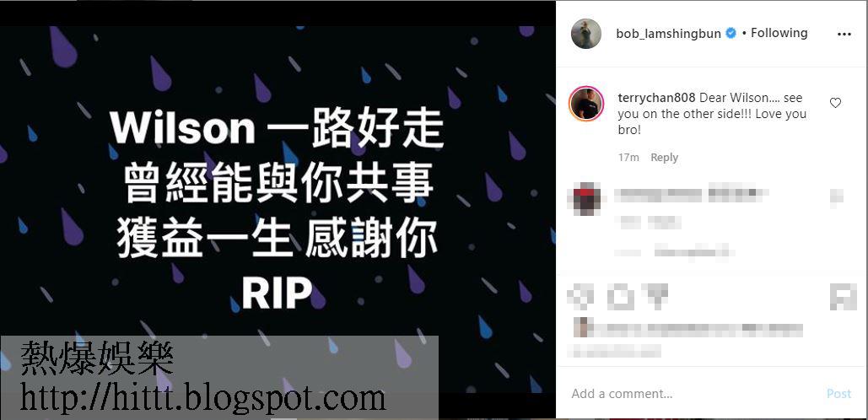Share post via blurred share icon

point(656,298)
